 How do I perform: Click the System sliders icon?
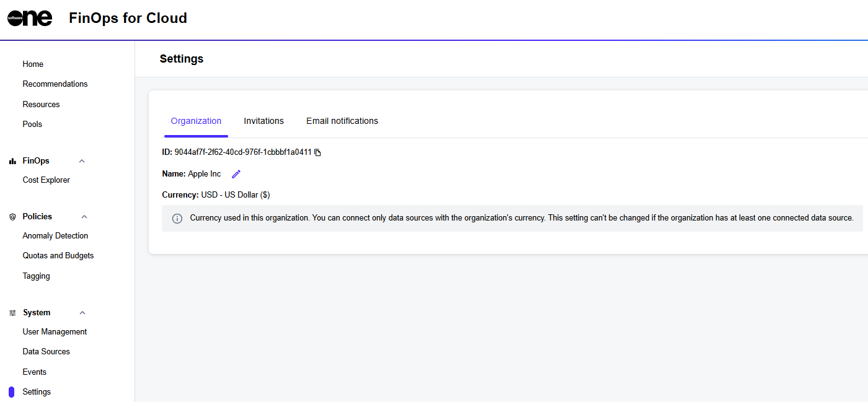[12, 313]
